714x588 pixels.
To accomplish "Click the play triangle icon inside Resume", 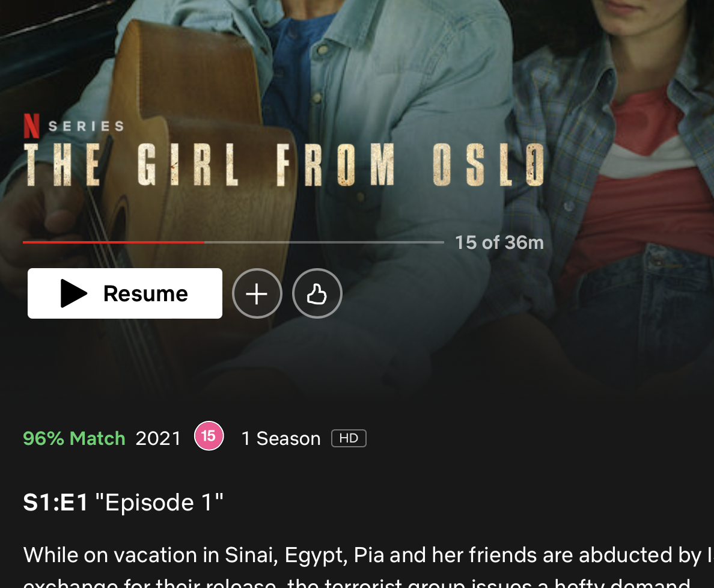I will [x=74, y=293].
